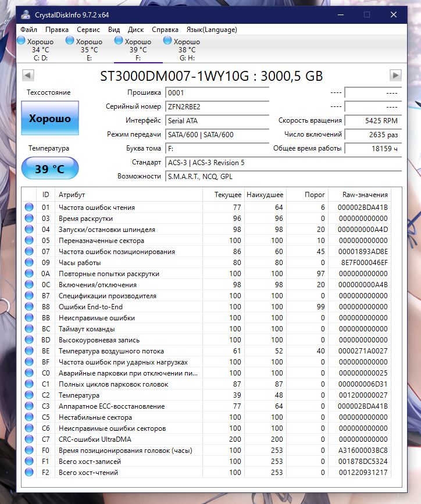Click status icon of attribute C5 row

(x=29, y=417)
